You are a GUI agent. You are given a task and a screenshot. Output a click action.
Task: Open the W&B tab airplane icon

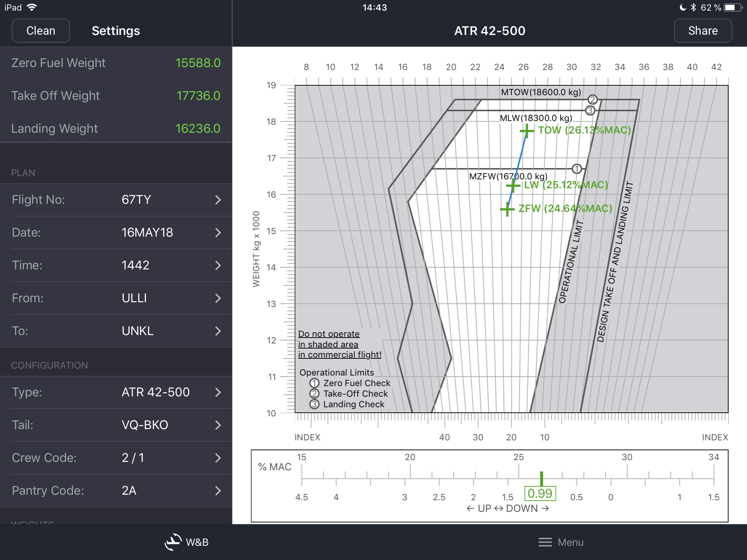tap(173, 542)
